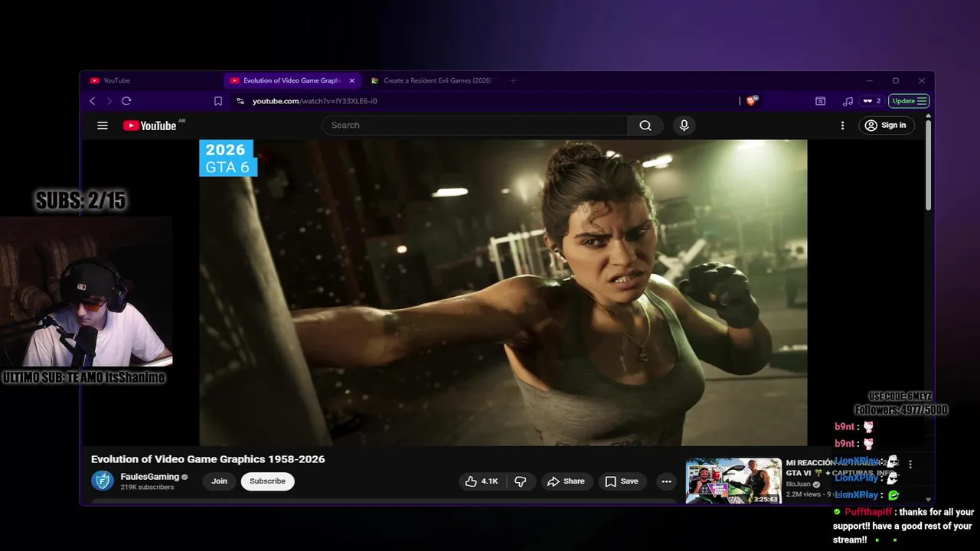
Task: Click the page vertical scrollbar thumb
Action: point(929,165)
